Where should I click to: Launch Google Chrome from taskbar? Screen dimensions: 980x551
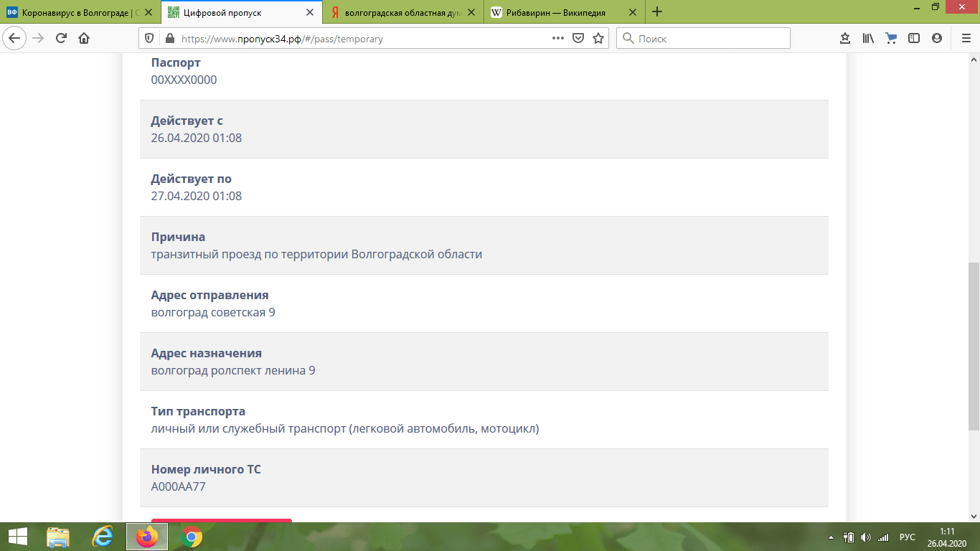click(192, 537)
